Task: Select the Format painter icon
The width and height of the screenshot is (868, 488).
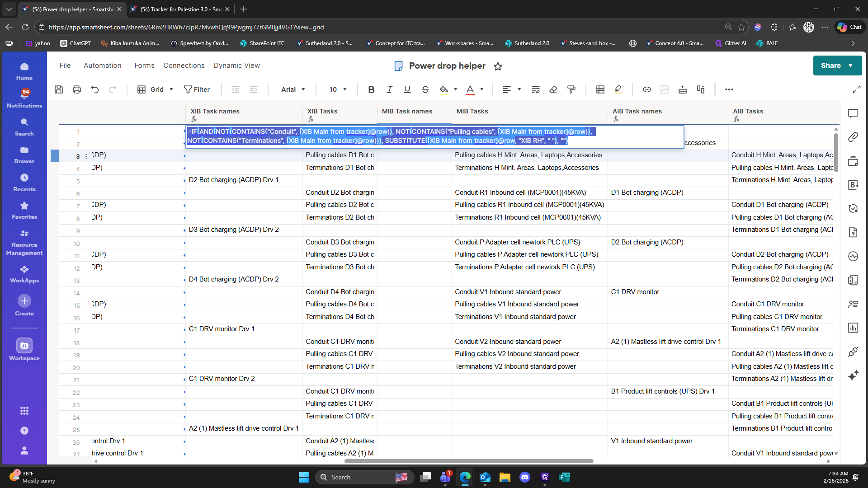Action: coord(571,89)
